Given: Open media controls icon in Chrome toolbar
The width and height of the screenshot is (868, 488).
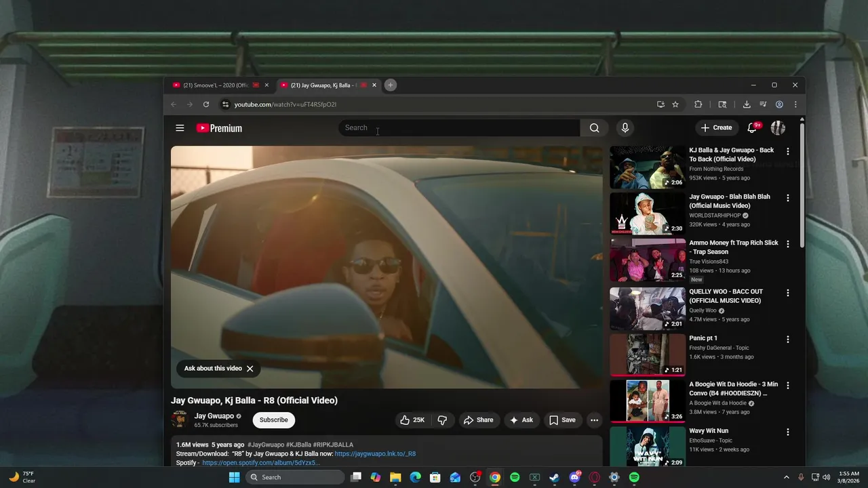Looking at the screenshot, I should pyautogui.click(x=763, y=104).
